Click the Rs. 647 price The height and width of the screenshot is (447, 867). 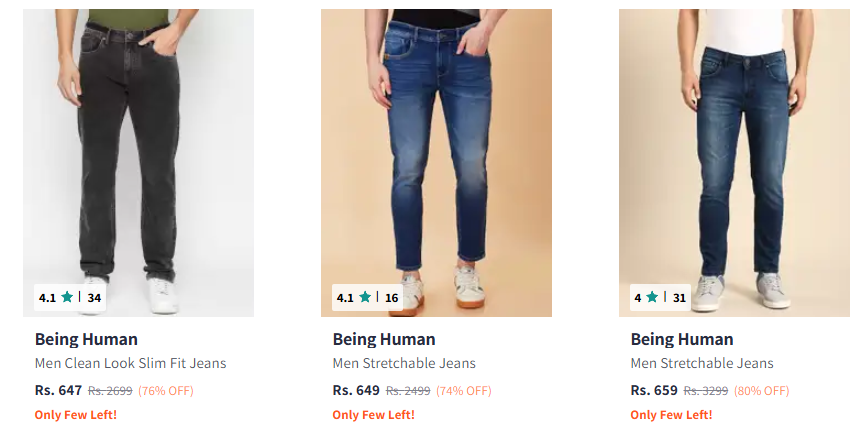pos(58,390)
